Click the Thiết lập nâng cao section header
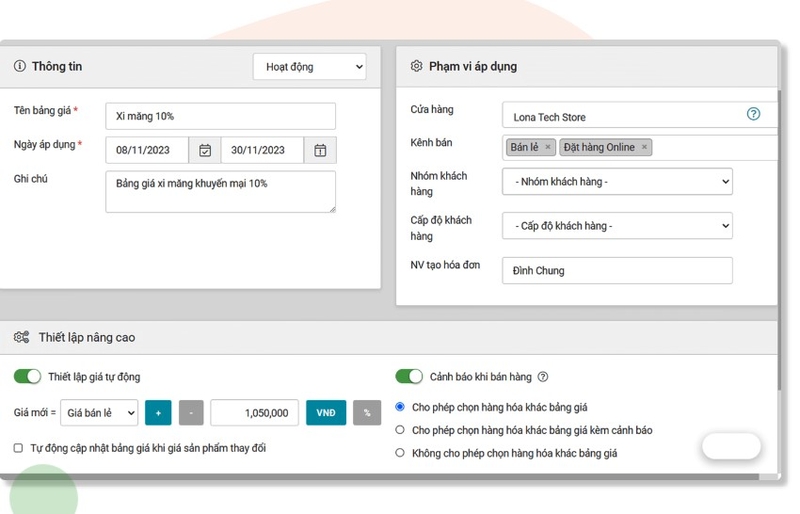This screenshot has height=514, width=800. [x=389, y=337]
